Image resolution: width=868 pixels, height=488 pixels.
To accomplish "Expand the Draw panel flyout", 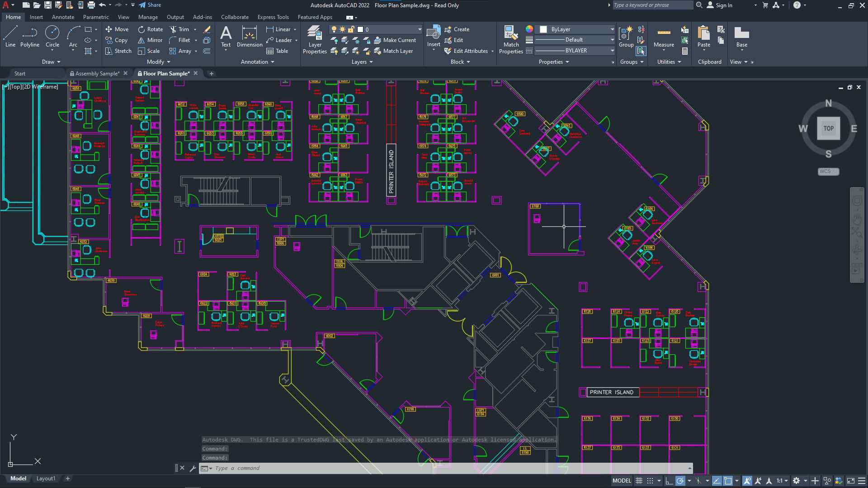I will [51, 62].
